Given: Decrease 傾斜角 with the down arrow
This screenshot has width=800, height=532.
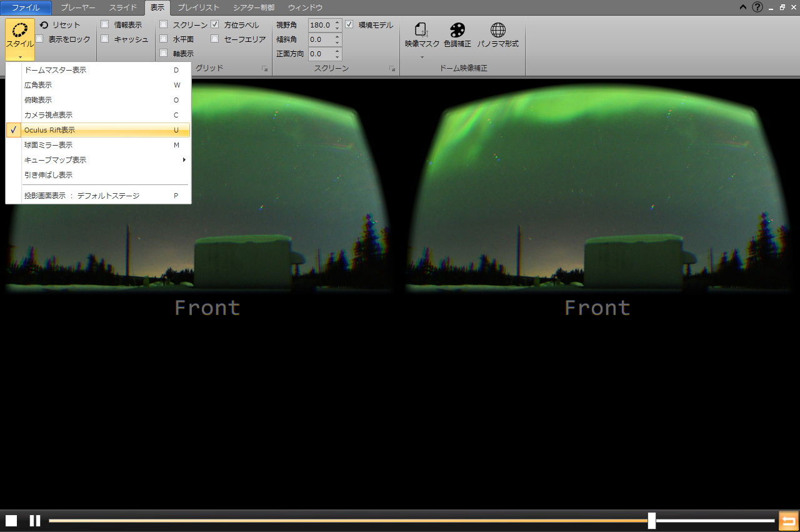Looking at the screenshot, I should point(337,43).
